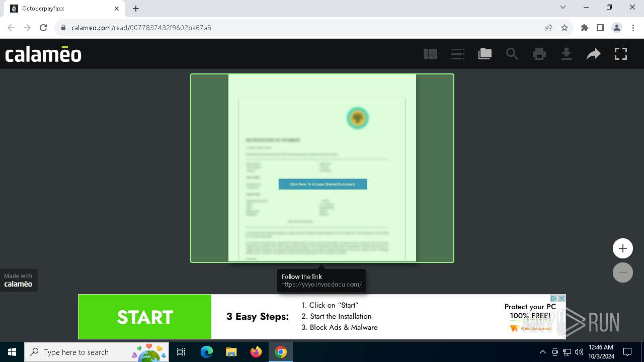
Task: Expand the tab search chevron
Action: tap(563, 8)
